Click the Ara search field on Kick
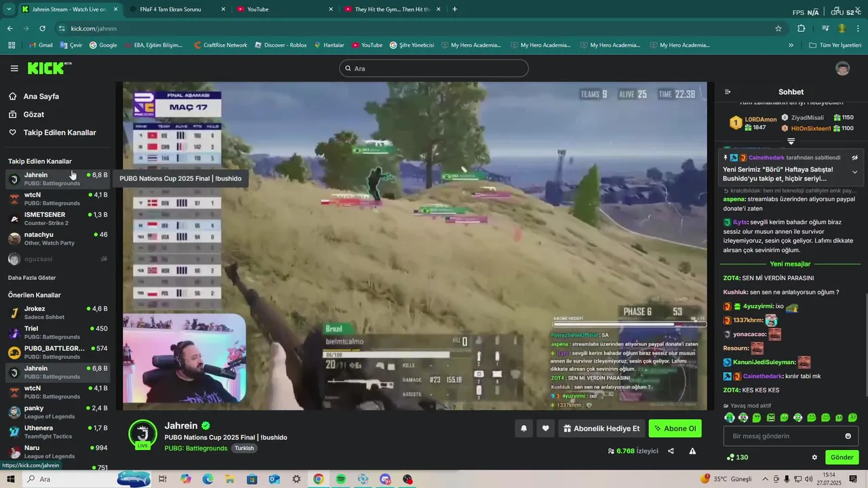868x488 pixels. (433, 68)
